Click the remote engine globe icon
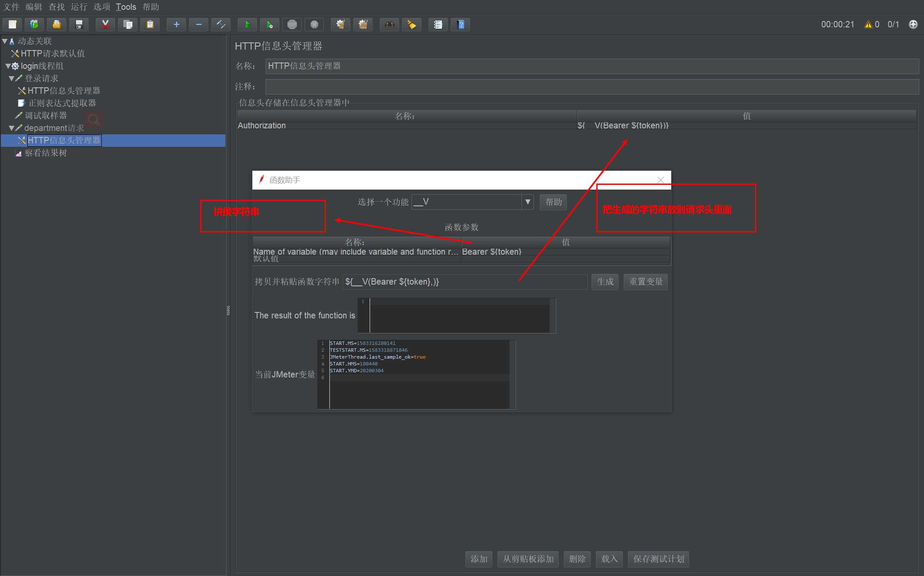This screenshot has height=576, width=924. pos(913,24)
